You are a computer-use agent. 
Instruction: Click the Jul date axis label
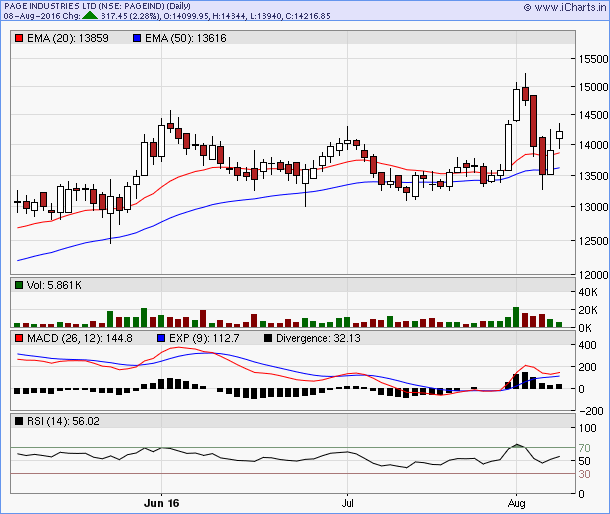coord(347,503)
